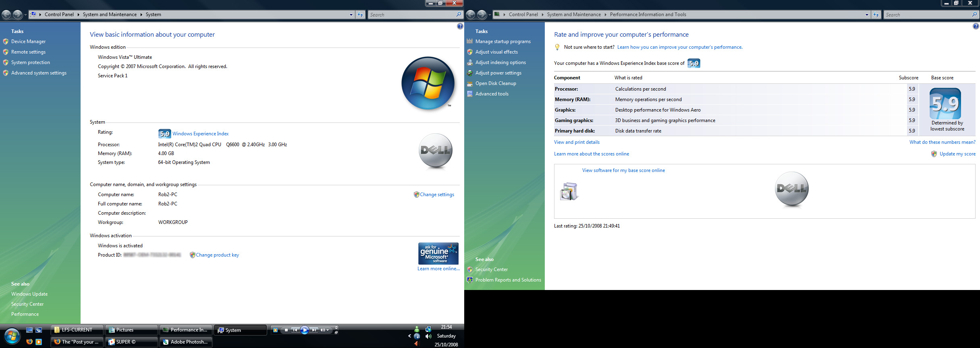Expand address bar history in Performance window
Viewport: 980px width, 348px height.
pyautogui.click(x=867, y=14)
